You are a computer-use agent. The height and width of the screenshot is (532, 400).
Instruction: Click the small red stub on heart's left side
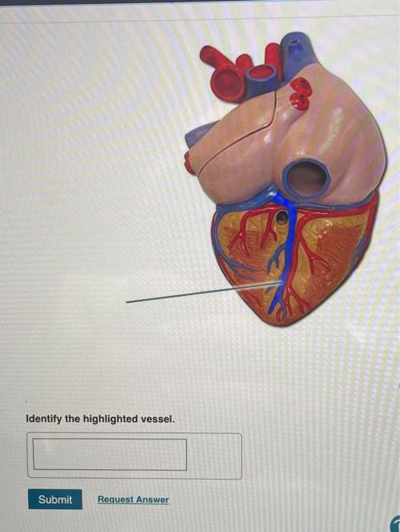(188, 163)
